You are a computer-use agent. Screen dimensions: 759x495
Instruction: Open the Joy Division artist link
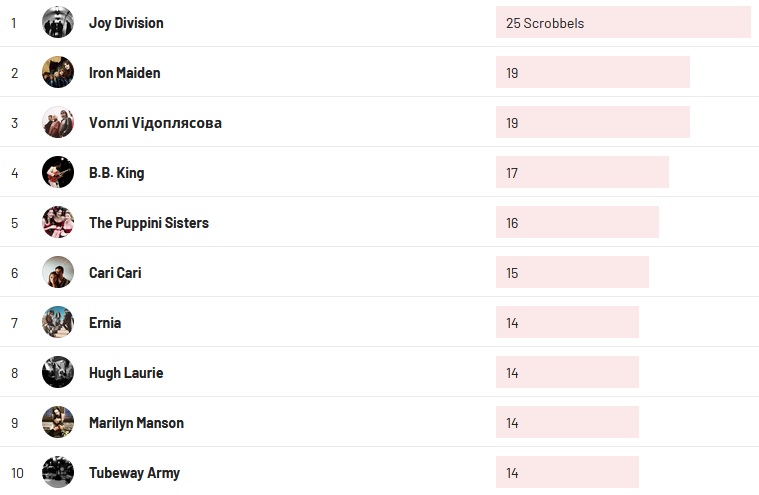(x=126, y=22)
